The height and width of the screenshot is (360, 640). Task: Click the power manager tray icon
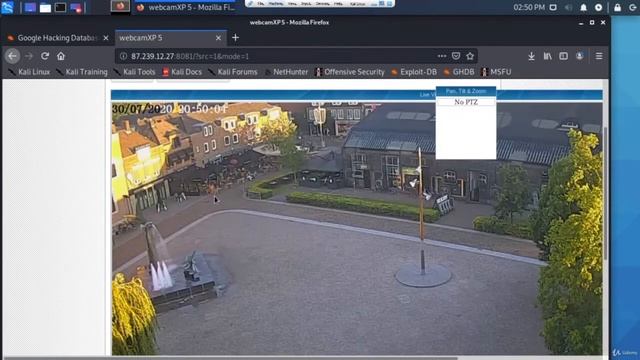[598, 7]
